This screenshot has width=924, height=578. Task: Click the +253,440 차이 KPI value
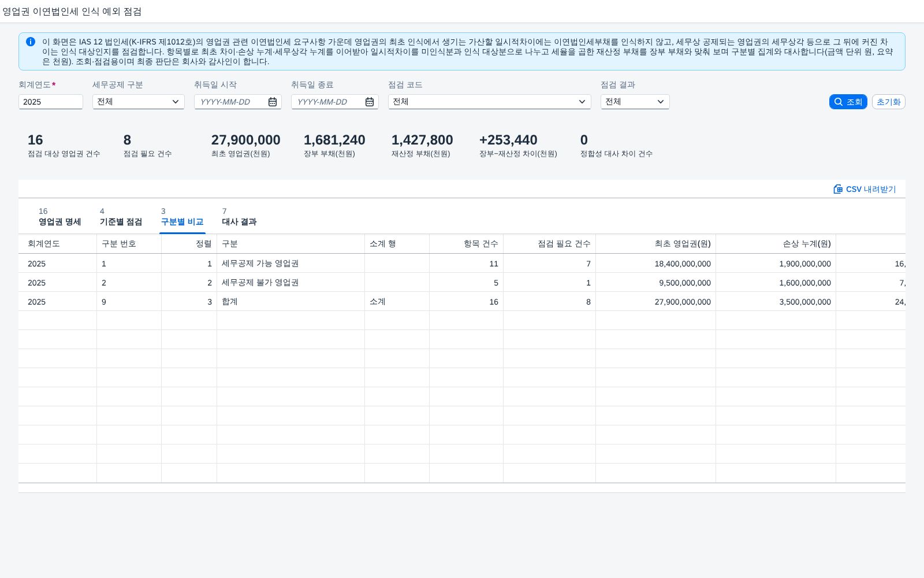pyautogui.click(x=508, y=140)
